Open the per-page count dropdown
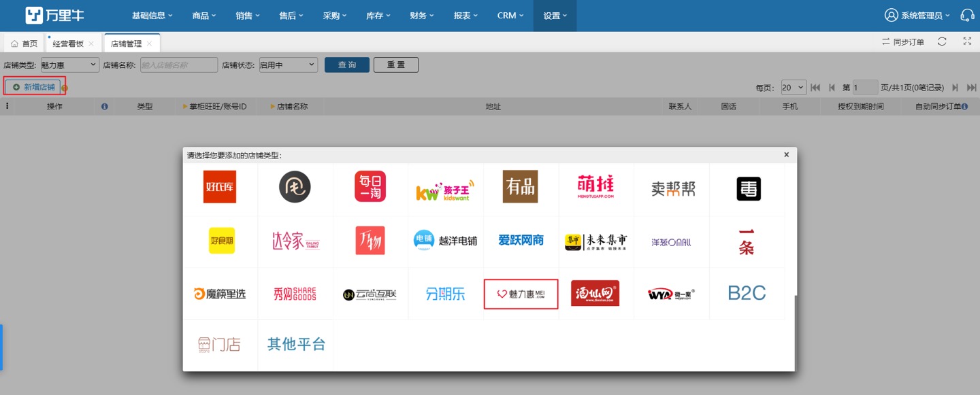980x395 pixels. point(793,87)
